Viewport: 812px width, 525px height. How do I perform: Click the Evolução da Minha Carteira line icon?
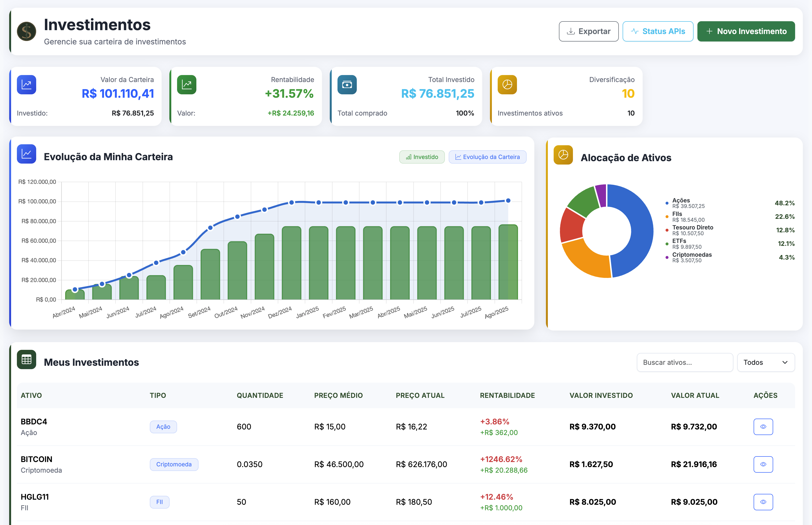[x=27, y=154]
